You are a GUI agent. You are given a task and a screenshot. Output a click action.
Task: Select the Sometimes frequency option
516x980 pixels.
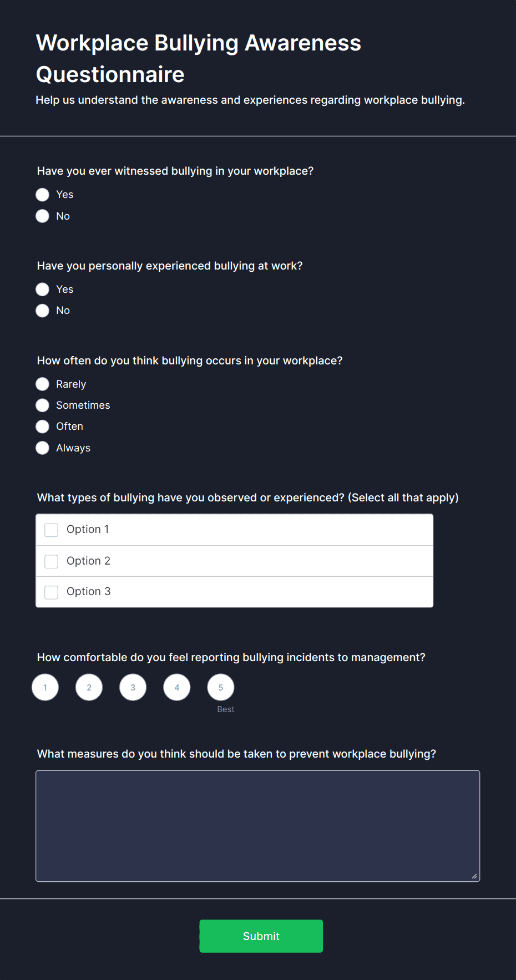click(x=43, y=405)
